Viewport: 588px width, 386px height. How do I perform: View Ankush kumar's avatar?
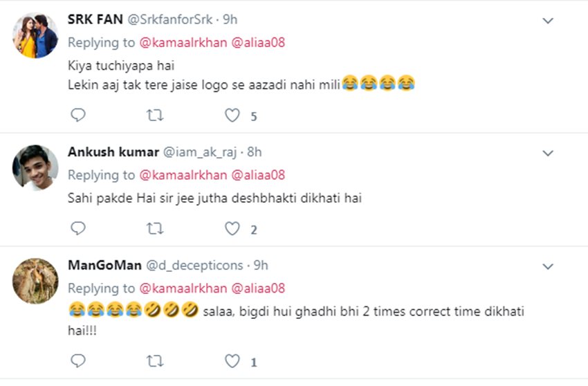35,167
